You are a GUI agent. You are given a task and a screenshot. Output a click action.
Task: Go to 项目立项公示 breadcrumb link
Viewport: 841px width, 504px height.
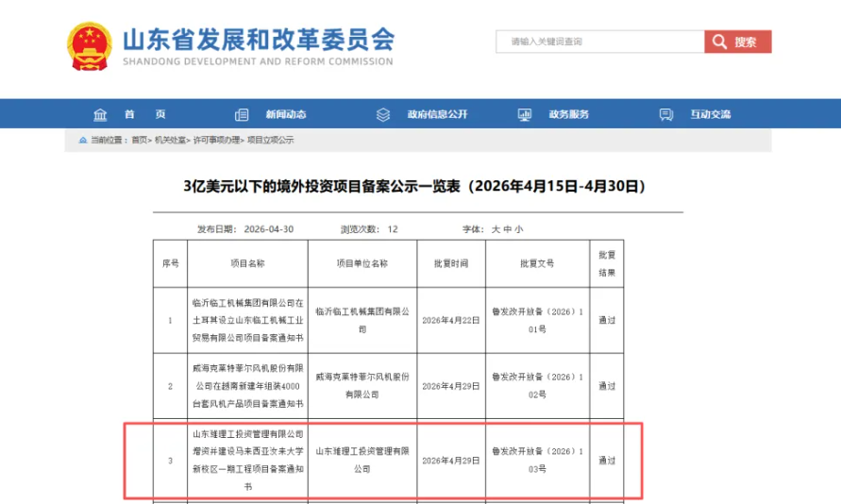(270, 140)
